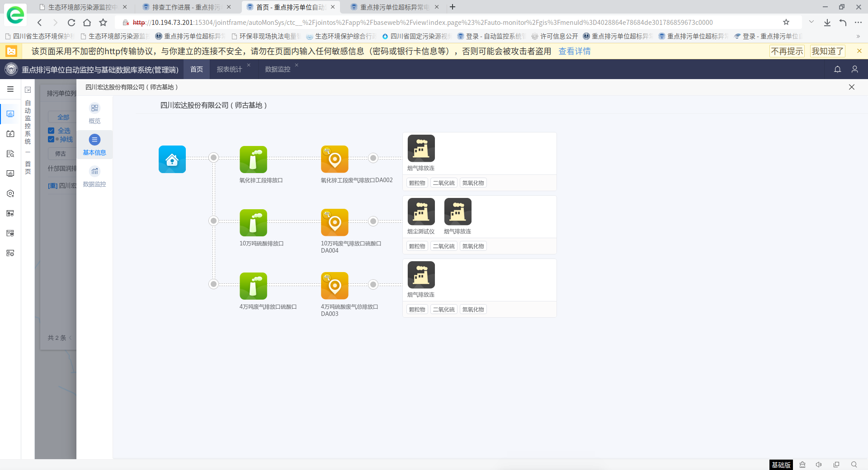Click connector node after 氧化锌工段废气排放口DA002
The width and height of the screenshot is (868, 470).
click(x=373, y=158)
